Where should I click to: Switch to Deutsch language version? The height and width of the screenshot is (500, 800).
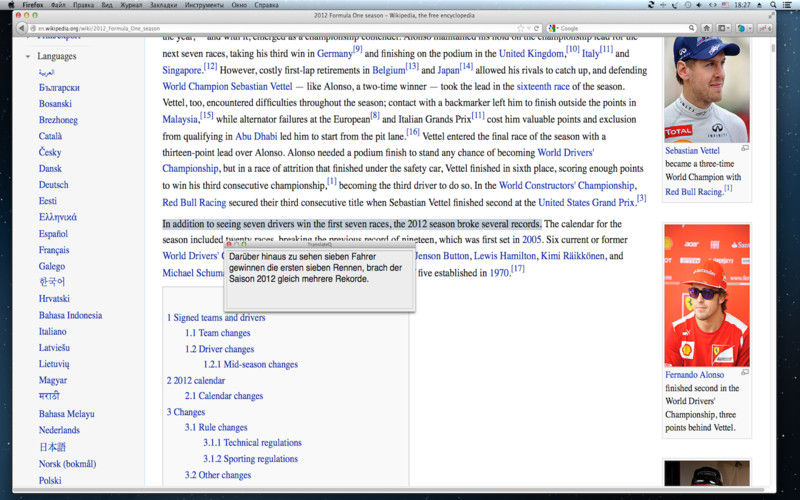point(53,185)
